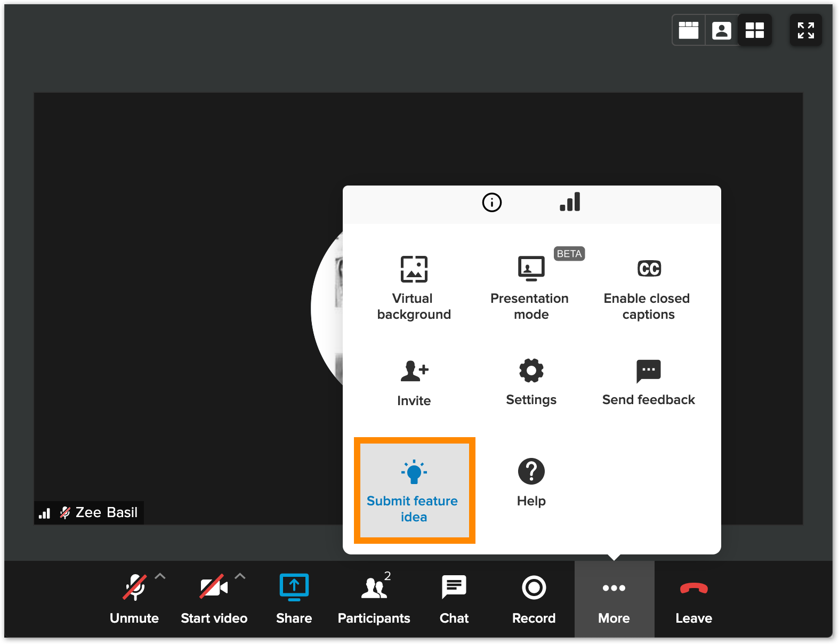The image size is (839, 644).
Task: Click Zee Basil's muted microphone icon
Action: click(x=64, y=513)
